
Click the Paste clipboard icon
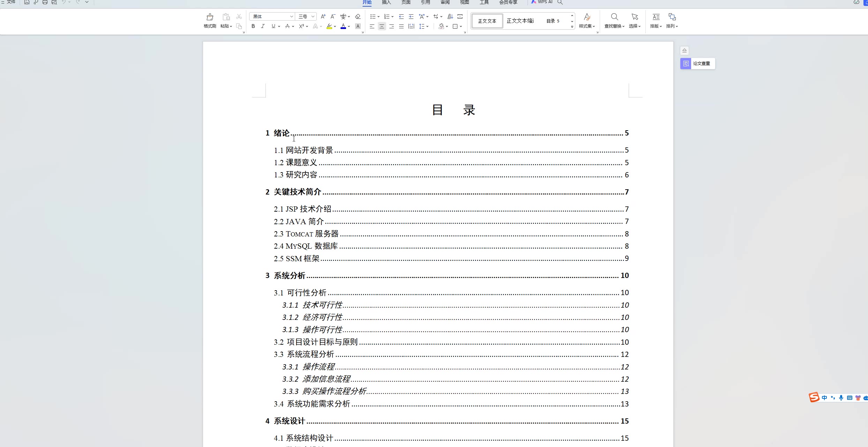(x=226, y=17)
